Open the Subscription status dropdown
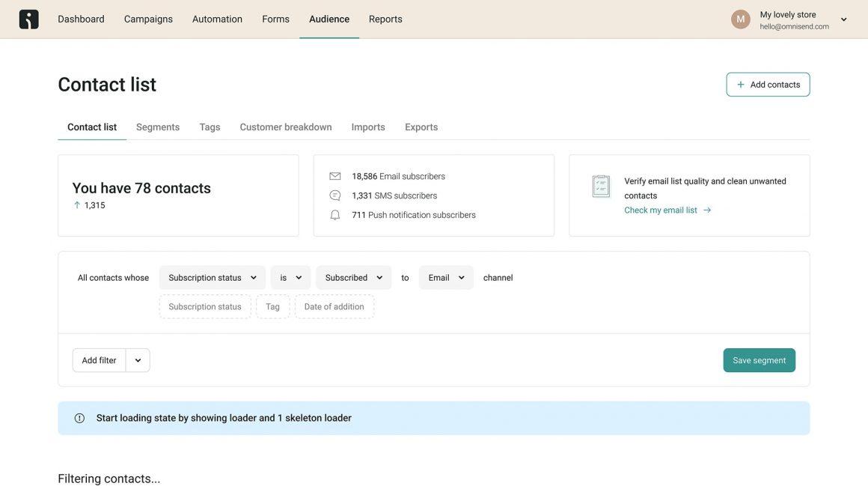Image resolution: width=868 pixels, height=489 pixels. [x=213, y=278]
